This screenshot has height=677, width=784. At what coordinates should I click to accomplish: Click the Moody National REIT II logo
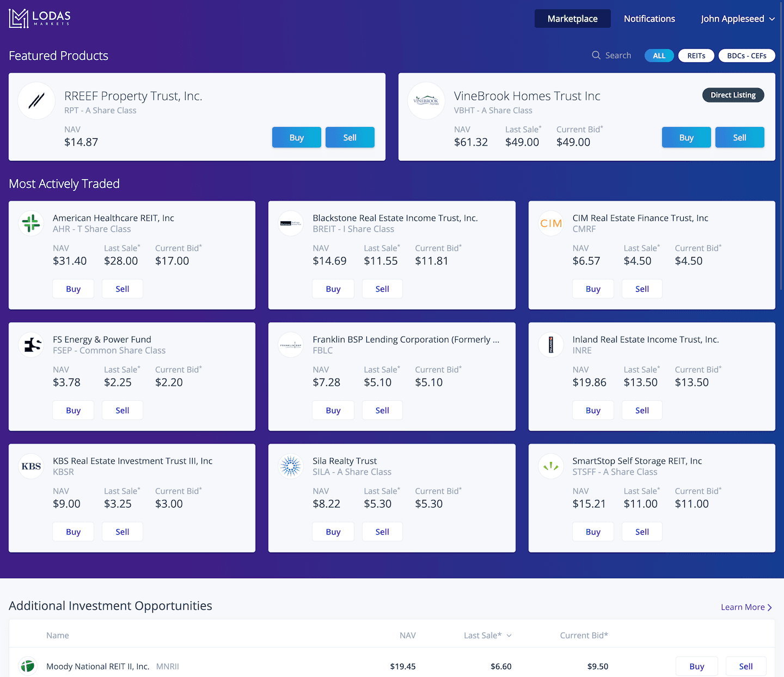(28, 666)
